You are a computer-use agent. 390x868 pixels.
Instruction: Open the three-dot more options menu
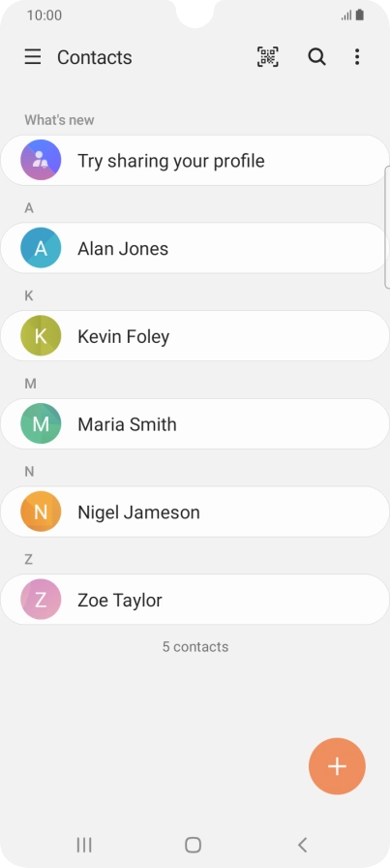point(357,57)
